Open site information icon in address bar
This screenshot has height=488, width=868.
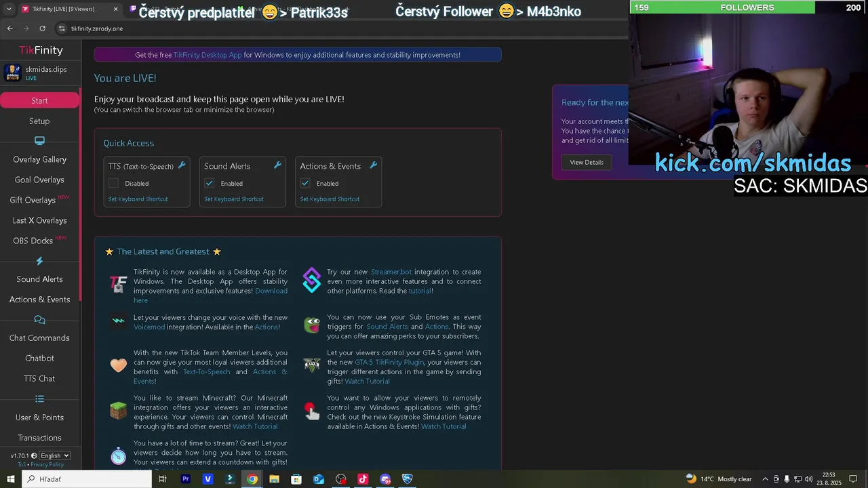62,28
